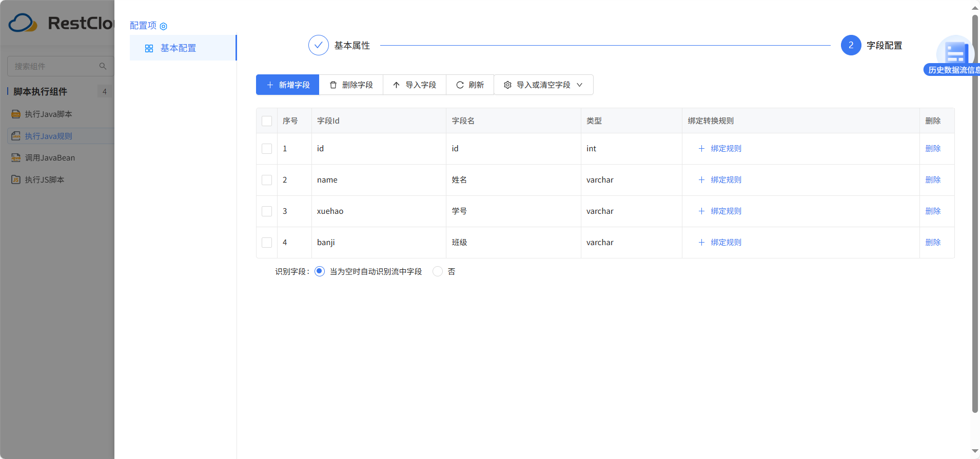Go to step 2 字段配置
The width and height of the screenshot is (980, 459).
tap(851, 45)
